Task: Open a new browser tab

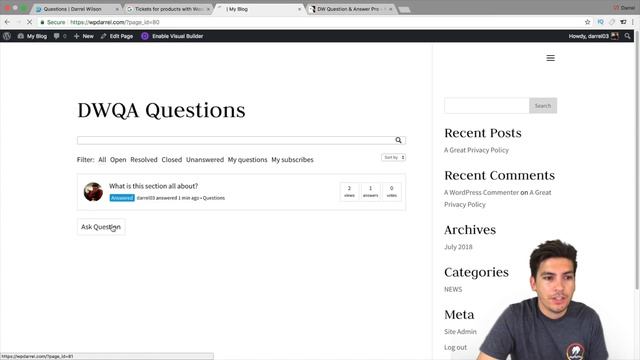Action: [x=404, y=9]
